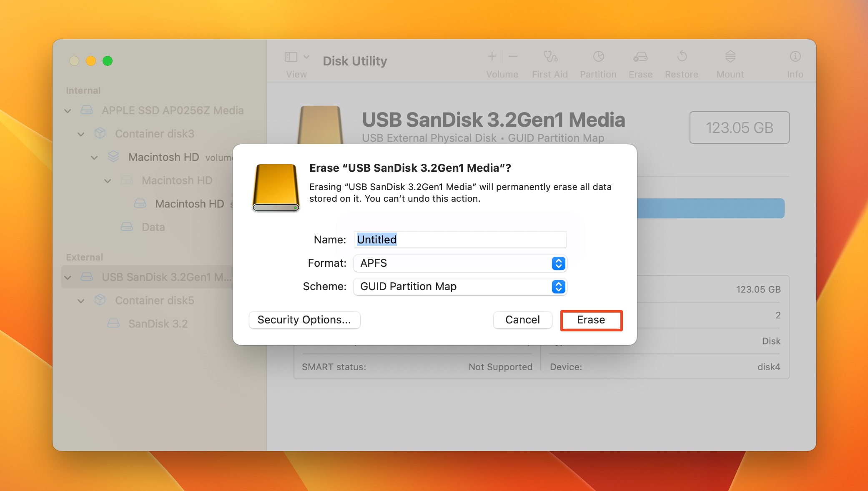Select APPLE SSD AP0256Z Media in sidebar
The height and width of the screenshot is (491, 868).
tap(173, 110)
